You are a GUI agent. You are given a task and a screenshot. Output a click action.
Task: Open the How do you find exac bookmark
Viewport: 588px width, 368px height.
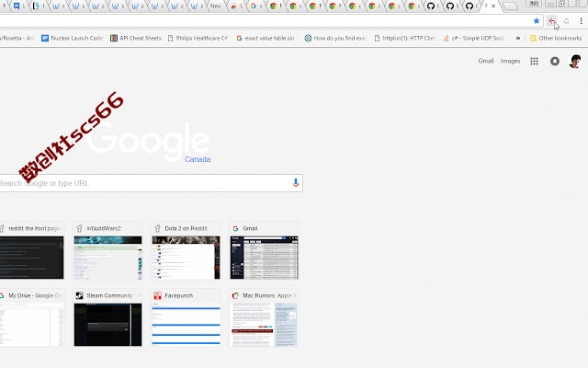335,38
